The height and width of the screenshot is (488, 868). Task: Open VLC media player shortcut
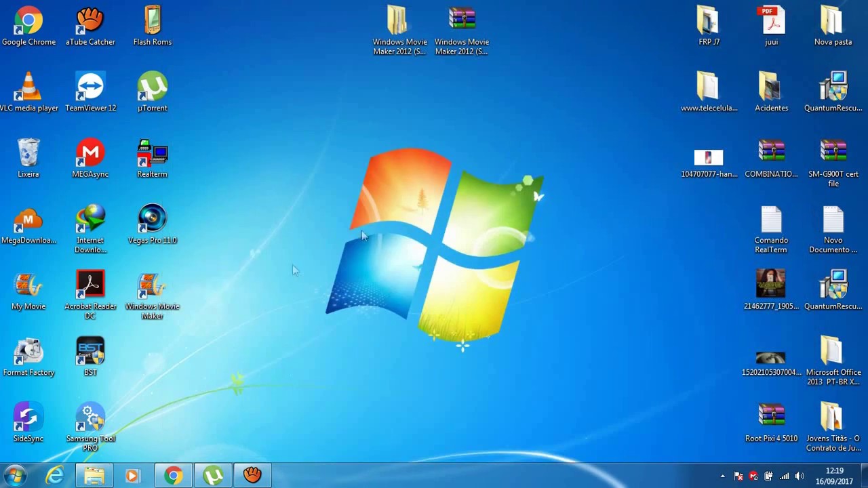click(28, 92)
